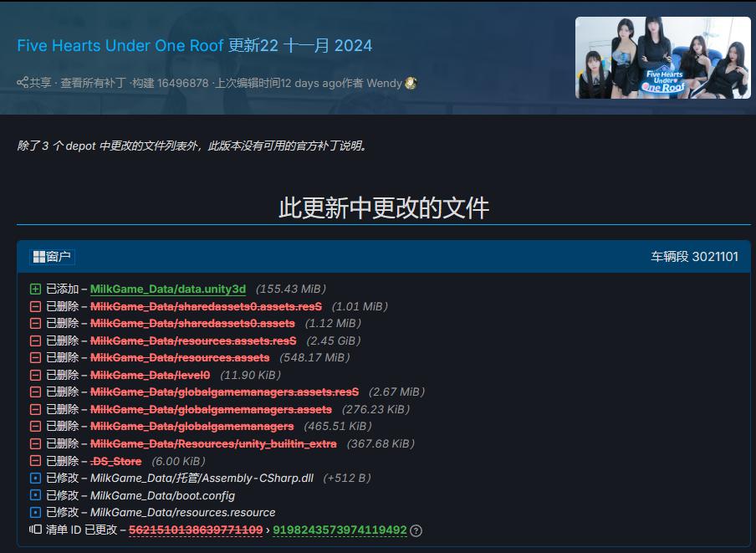Image resolution: width=756 pixels, height=553 pixels.
Task: Click minus icon for sharedassets0.assets (1.12 MiB) row
Action: click(x=35, y=324)
